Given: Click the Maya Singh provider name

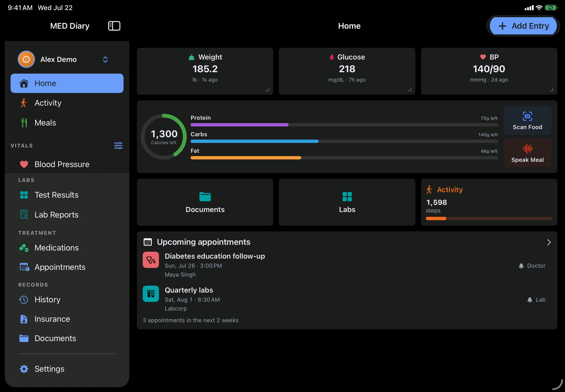Looking at the screenshot, I should pos(180,275).
